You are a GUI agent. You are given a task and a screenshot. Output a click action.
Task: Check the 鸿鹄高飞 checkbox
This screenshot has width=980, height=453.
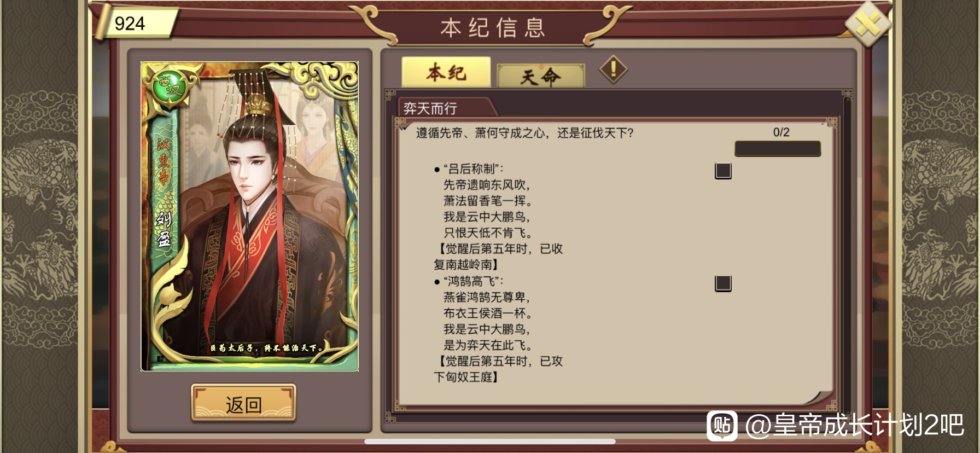pyautogui.click(x=723, y=283)
